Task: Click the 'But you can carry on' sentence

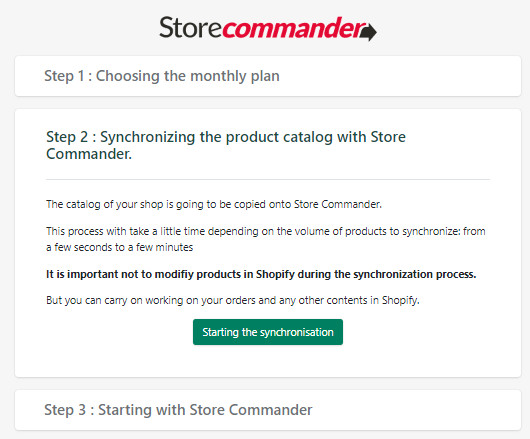Action: (233, 300)
